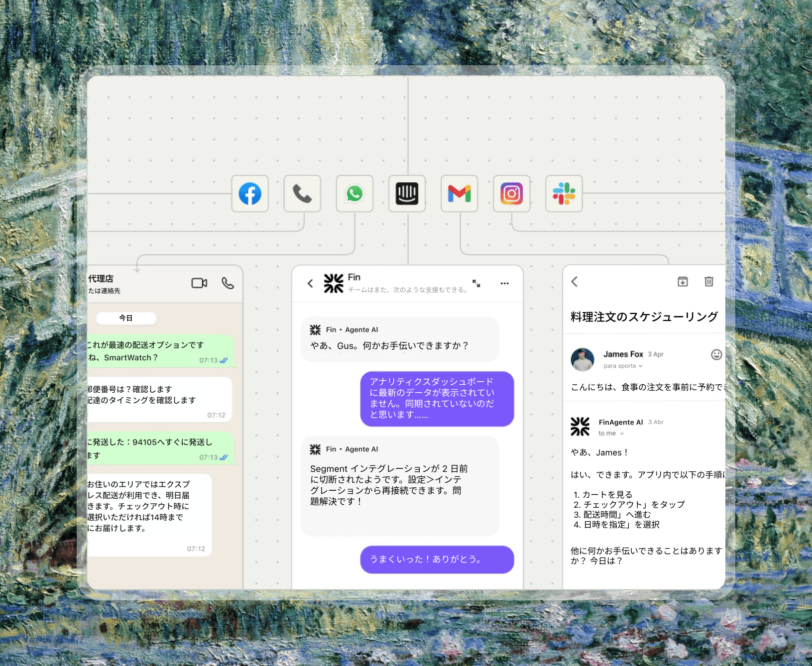Click the Intercom channel icon
The width and height of the screenshot is (812, 666).
[407, 194]
